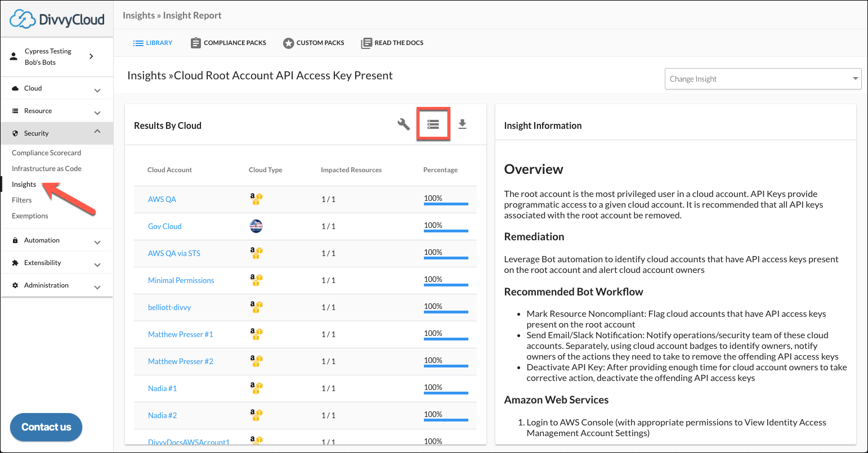Click the Security shield icon in the sidebar

tap(15, 133)
